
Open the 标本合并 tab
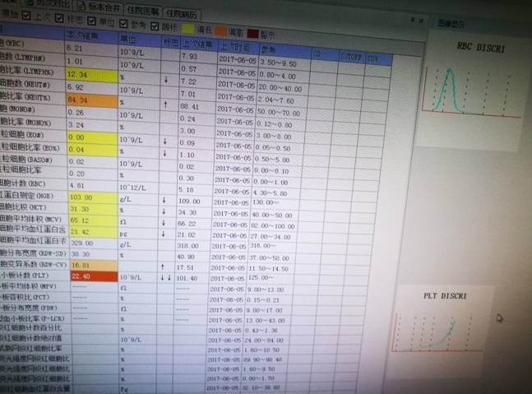click(x=99, y=7)
